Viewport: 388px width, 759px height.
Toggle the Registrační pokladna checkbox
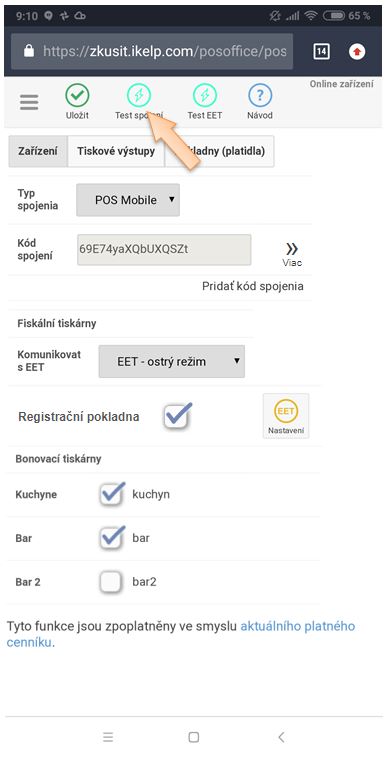(176, 416)
